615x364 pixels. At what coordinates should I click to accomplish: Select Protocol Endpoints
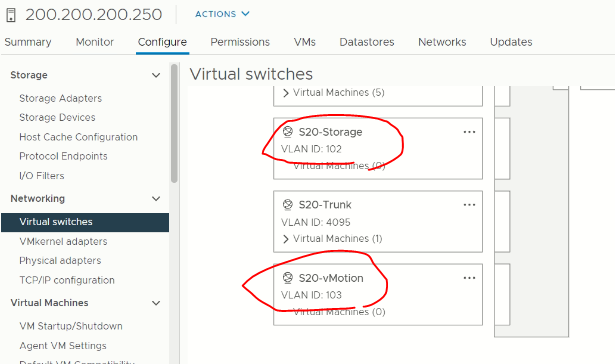(63, 156)
